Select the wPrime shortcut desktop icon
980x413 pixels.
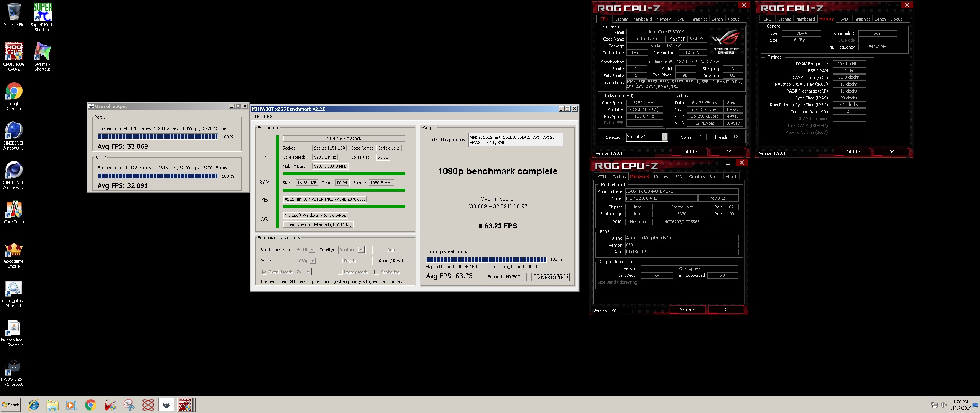click(x=42, y=56)
